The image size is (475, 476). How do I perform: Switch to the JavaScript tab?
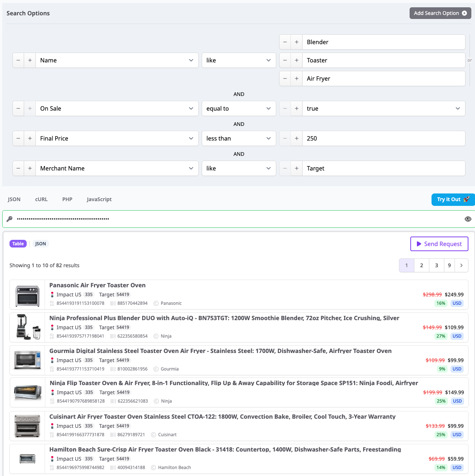(x=99, y=199)
